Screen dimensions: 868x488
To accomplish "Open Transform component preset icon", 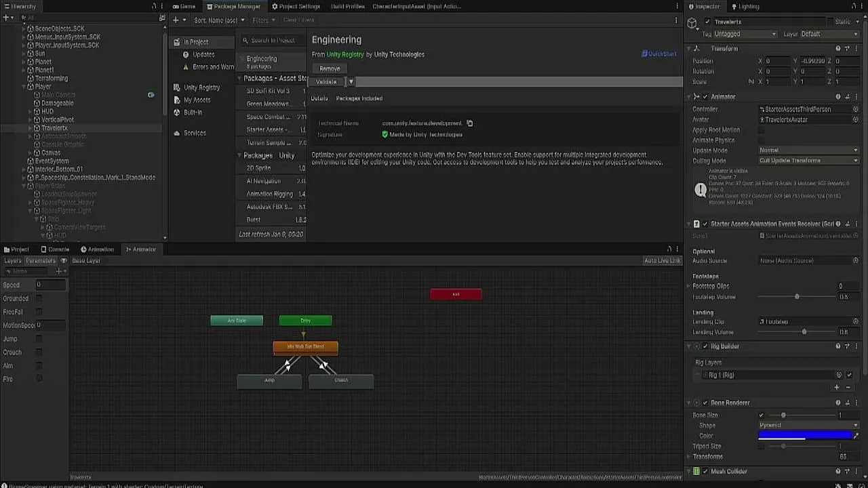I will [x=847, y=49].
